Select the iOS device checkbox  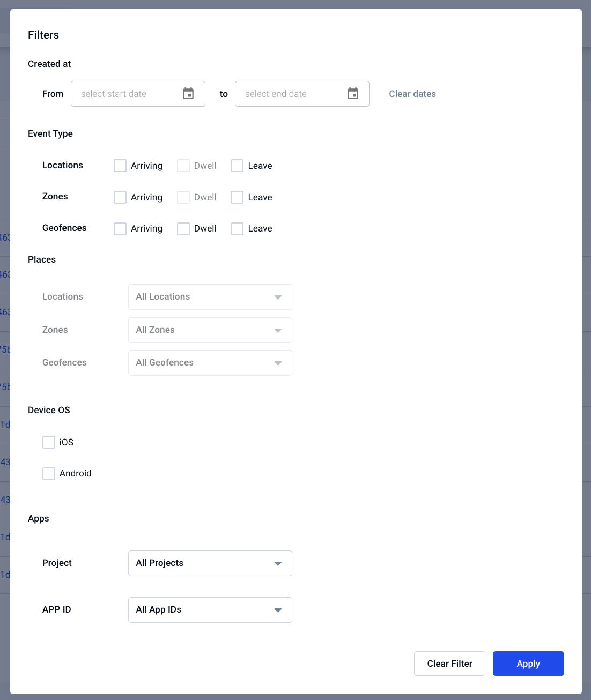coord(49,442)
